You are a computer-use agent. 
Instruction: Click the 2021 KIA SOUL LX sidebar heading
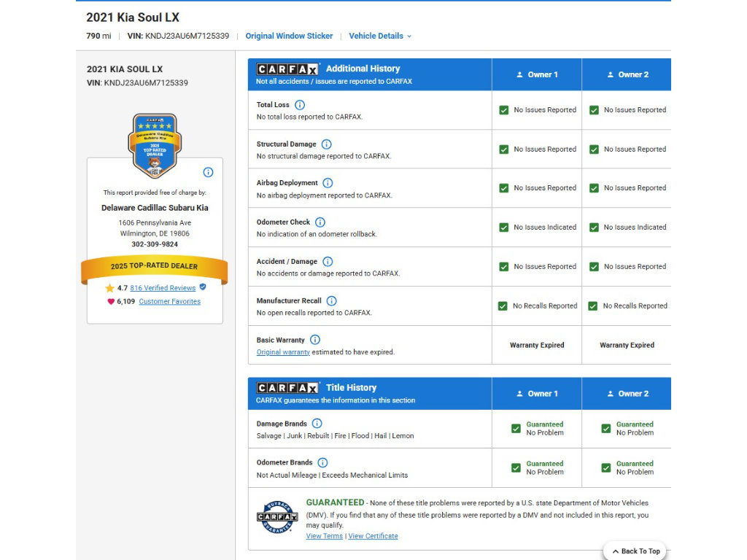[125, 69]
